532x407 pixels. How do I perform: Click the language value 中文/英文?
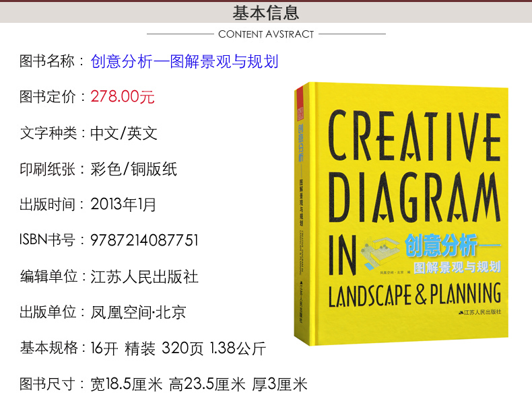click(x=124, y=133)
